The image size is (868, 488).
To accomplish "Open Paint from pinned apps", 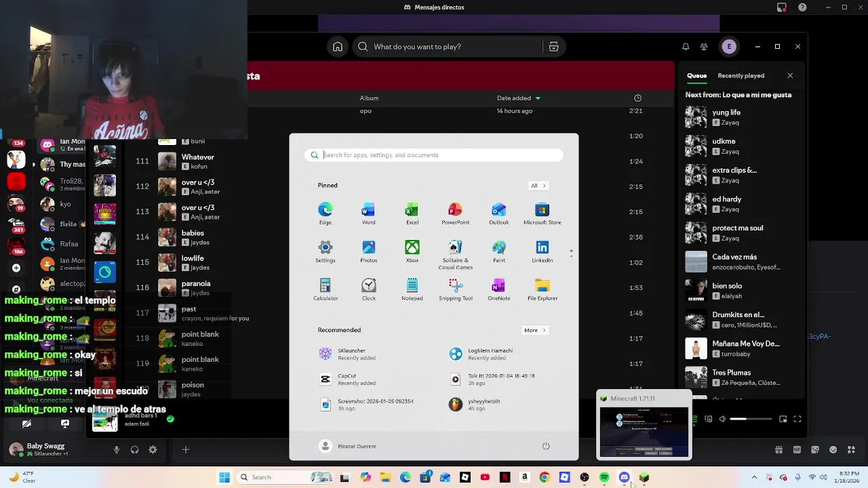I will [498, 251].
